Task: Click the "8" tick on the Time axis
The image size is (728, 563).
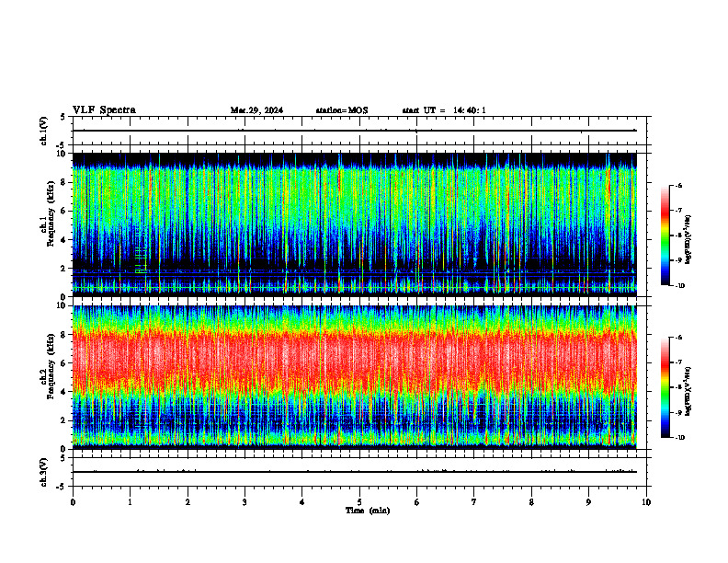Action: pos(531,502)
